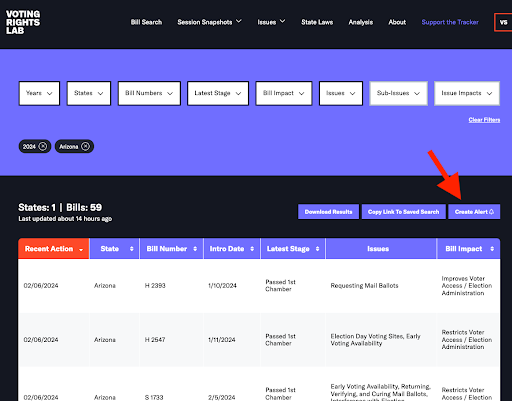Open the About page
The image size is (512, 401).
(397, 22)
